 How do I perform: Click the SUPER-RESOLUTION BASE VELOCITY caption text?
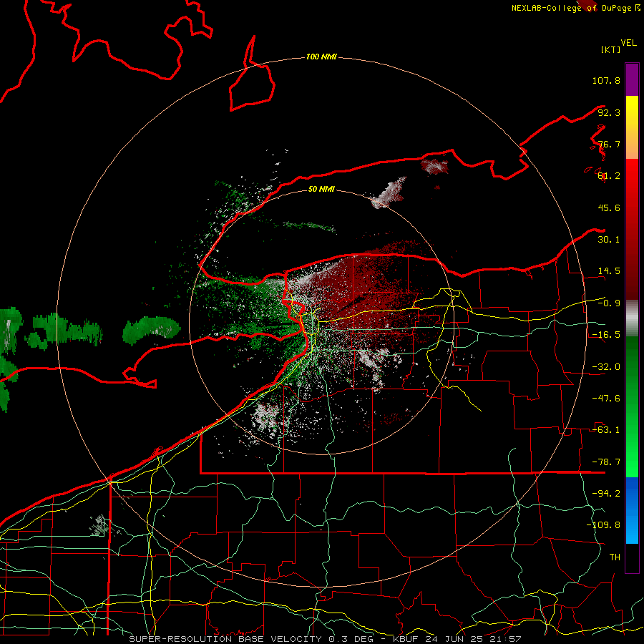coord(227,639)
